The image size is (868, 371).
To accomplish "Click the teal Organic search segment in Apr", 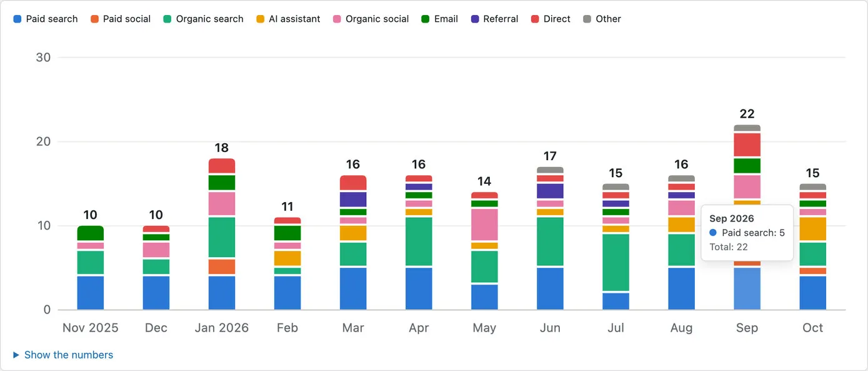I will click(x=419, y=241).
